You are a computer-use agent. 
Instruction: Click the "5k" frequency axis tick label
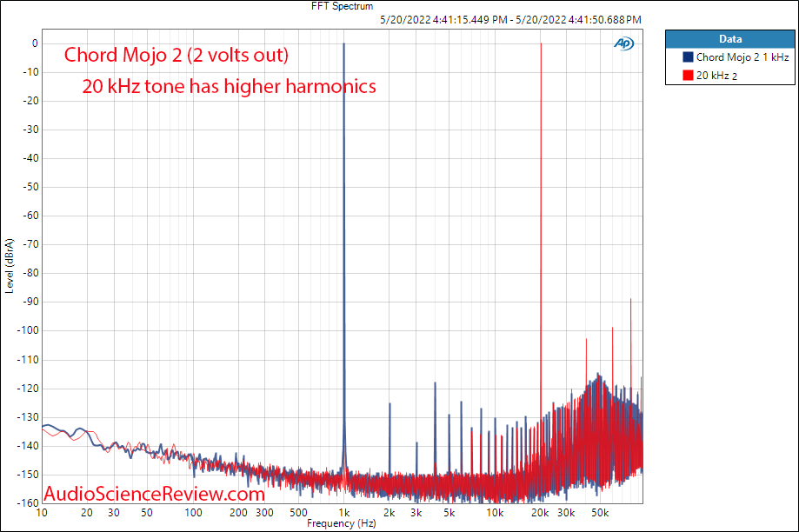point(449,513)
